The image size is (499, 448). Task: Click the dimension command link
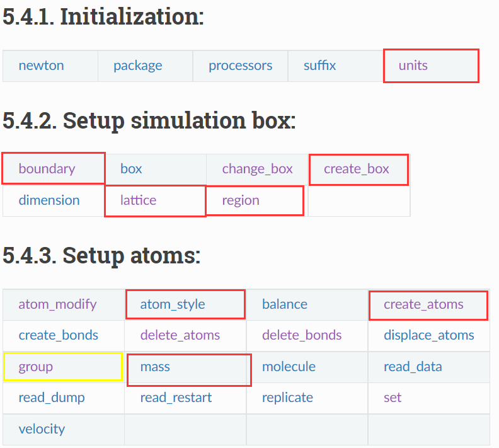(x=49, y=200)
